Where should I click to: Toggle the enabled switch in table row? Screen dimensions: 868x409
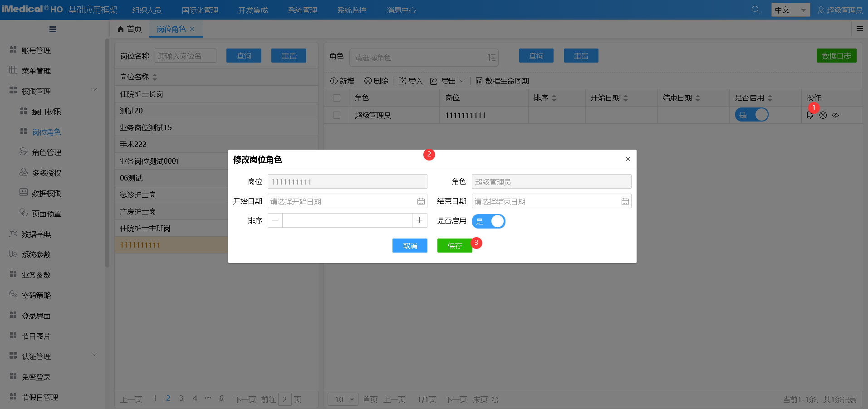coord(751,115)
